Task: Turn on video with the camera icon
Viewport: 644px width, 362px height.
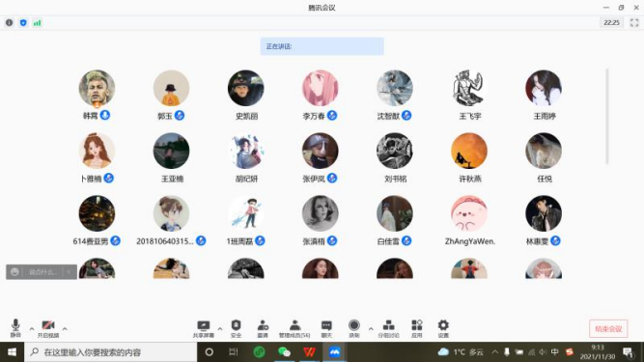Action: pyautogui.click(x=48, y=328)
